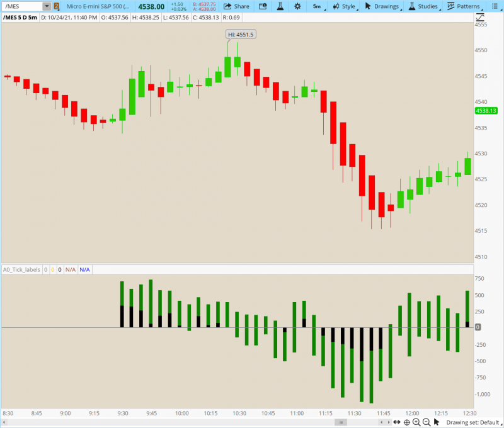Viewport: 504px width, 428px height.
Task: Open the Style menu
Action: 345,6
